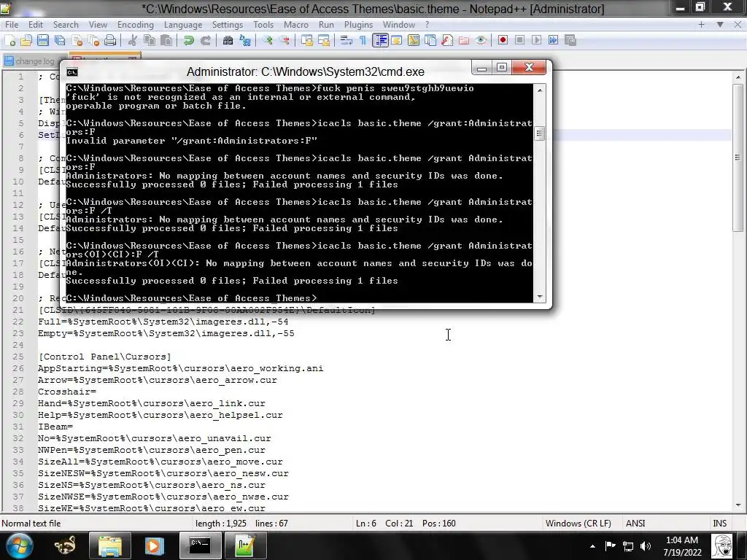
Task: Toggle Word wrap toolbar icon
Action: [x=347, y=41]
